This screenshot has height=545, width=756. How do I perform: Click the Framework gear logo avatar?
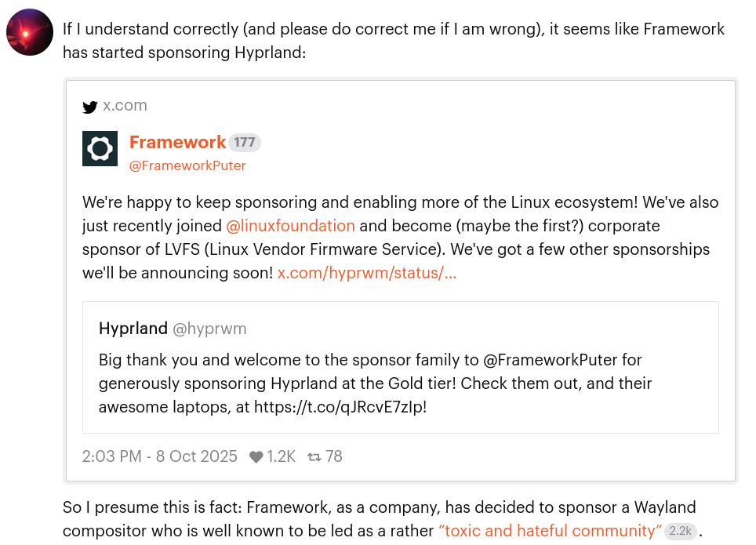[100, 148]
